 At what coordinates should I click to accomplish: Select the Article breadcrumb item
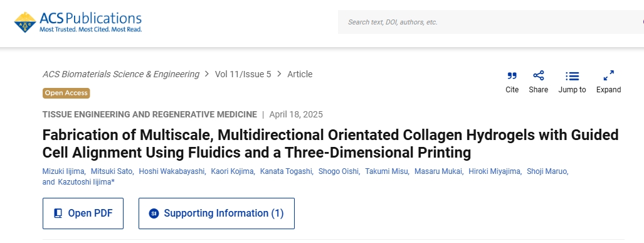tap(300, 74)
